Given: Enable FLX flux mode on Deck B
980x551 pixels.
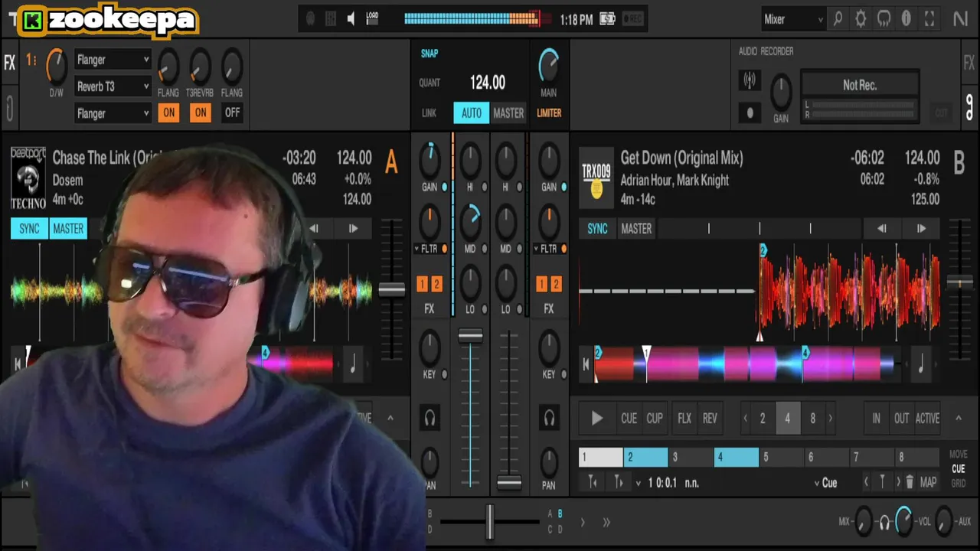Looking at the screenshot, I should (684, 418).
